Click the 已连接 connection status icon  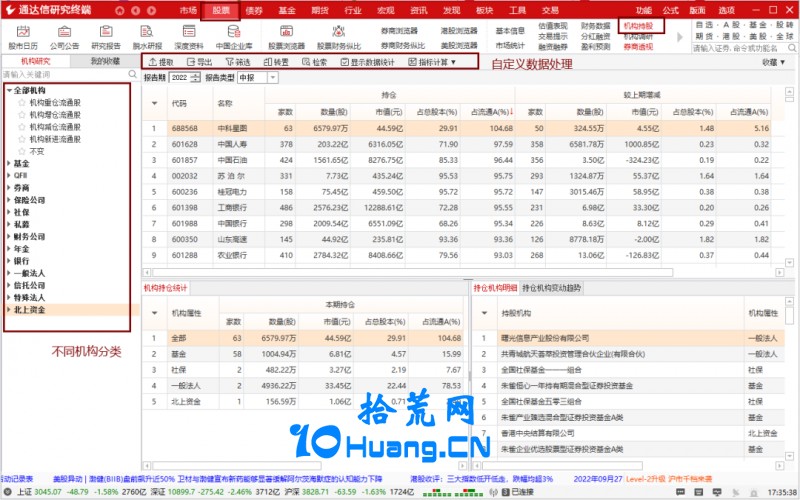(x=506, y=492)
